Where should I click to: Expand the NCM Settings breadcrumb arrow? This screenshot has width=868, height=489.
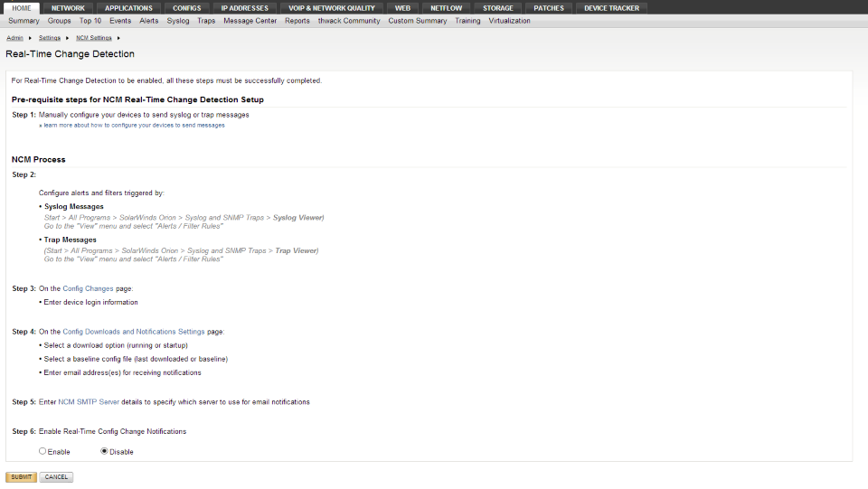118,38
